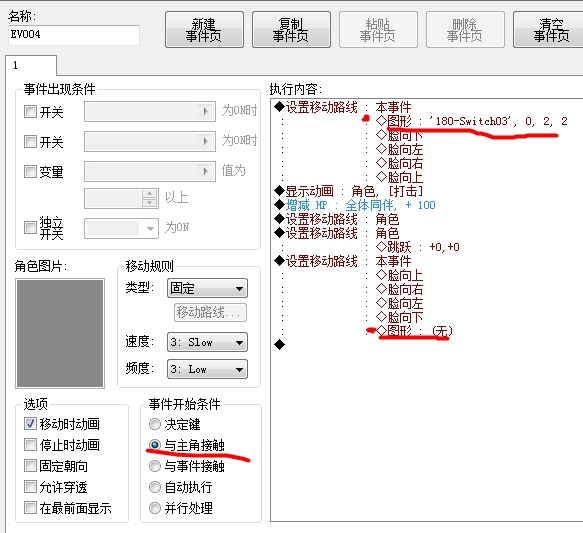Viewport: 583px width, 533px height.
Task: Open the 独立开关 dropdown
Action: point(150,228)
